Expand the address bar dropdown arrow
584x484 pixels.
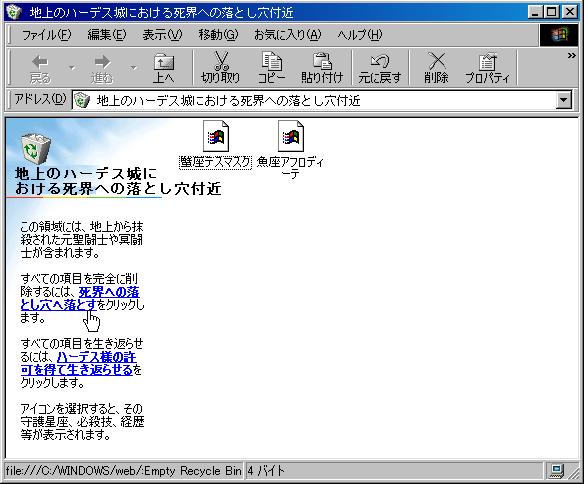click(564, 100)
